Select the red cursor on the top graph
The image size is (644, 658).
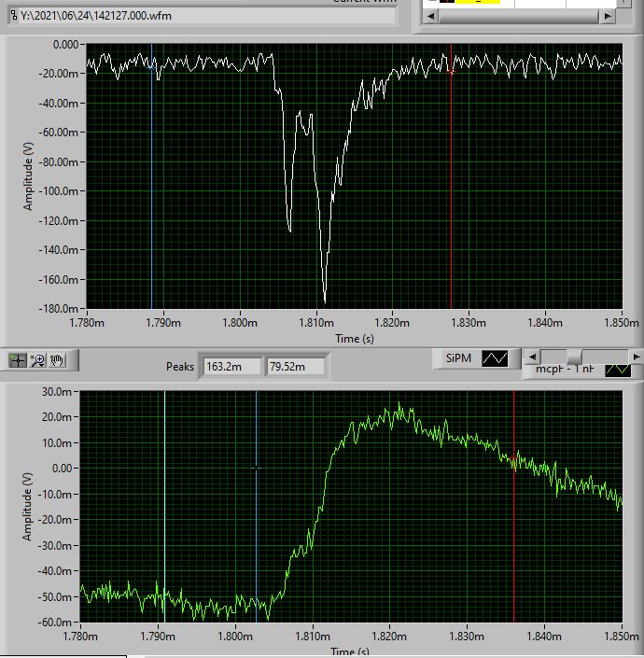pos(452,176)
